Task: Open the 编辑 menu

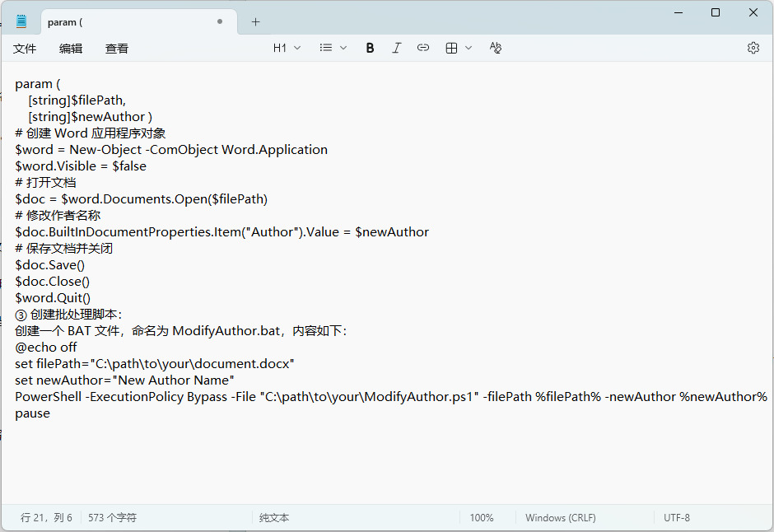Action: coord(71,49)
